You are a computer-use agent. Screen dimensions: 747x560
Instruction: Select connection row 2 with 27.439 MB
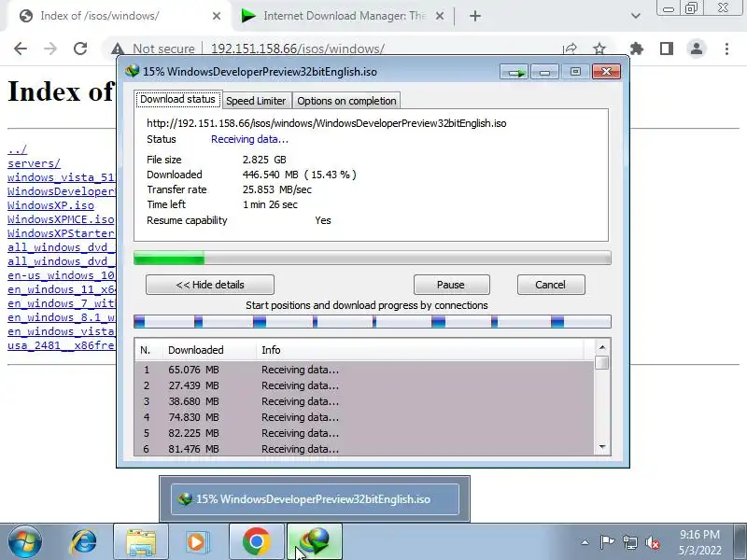[364, 385]
